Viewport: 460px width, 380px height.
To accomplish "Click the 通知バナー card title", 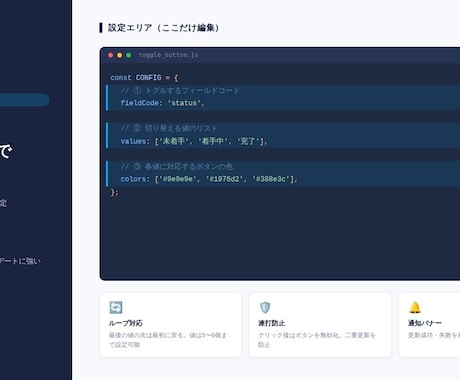I will pos(425,323).
